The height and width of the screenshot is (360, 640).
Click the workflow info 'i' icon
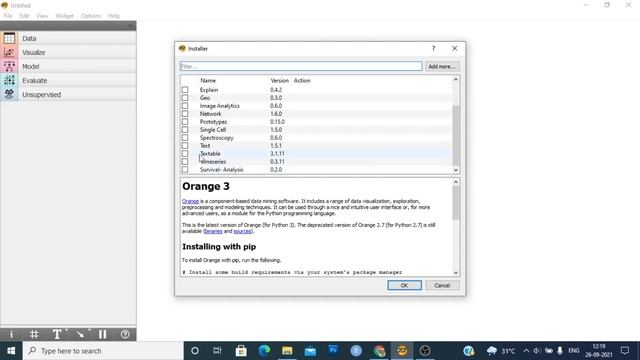11,334
